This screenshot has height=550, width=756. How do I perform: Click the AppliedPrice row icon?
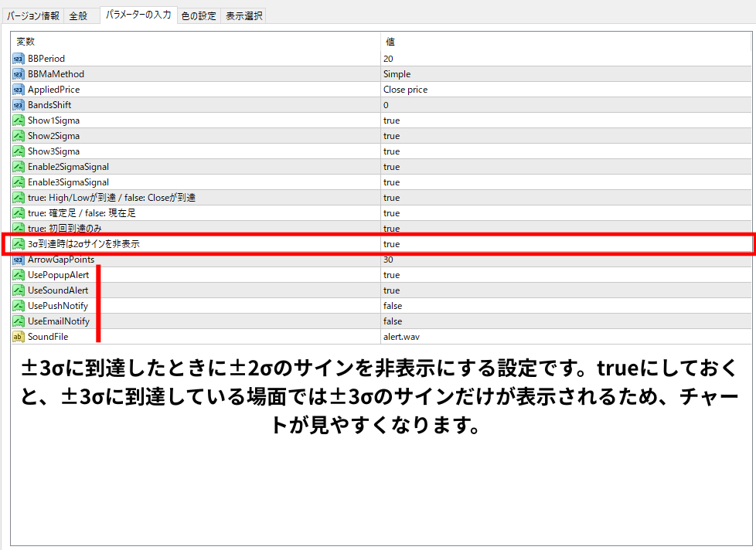[19, 90]
